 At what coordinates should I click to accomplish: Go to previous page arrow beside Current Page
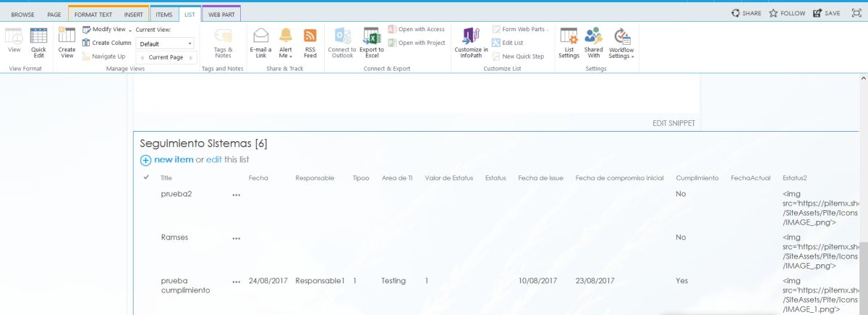pyautogui.click(x=142, y=57)
